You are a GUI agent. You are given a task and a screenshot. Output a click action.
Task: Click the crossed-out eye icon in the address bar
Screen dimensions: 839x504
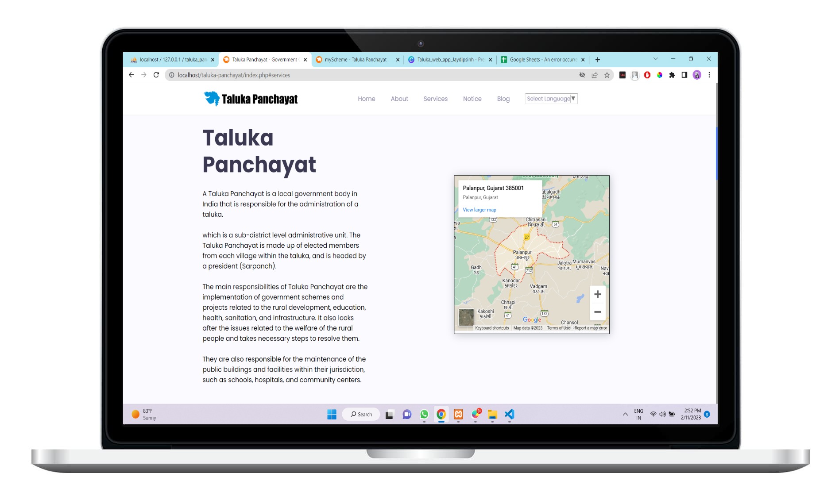tap(582, 75)
